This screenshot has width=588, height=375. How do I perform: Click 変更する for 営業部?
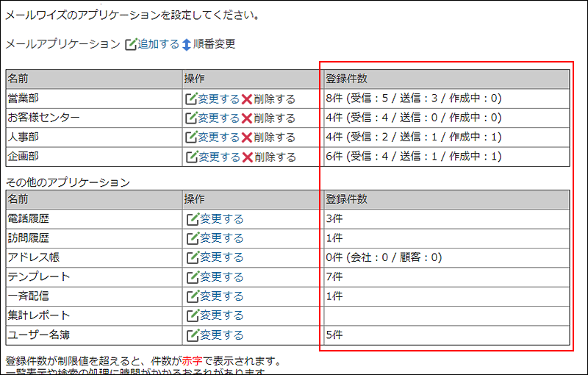click(x=218, y=99)
